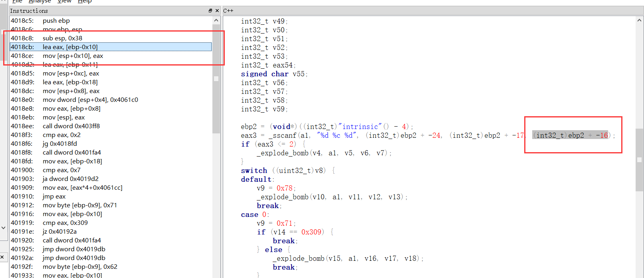Close the Instructions panel
This screenshot has height=278, width=644.
tap(217, 11)
